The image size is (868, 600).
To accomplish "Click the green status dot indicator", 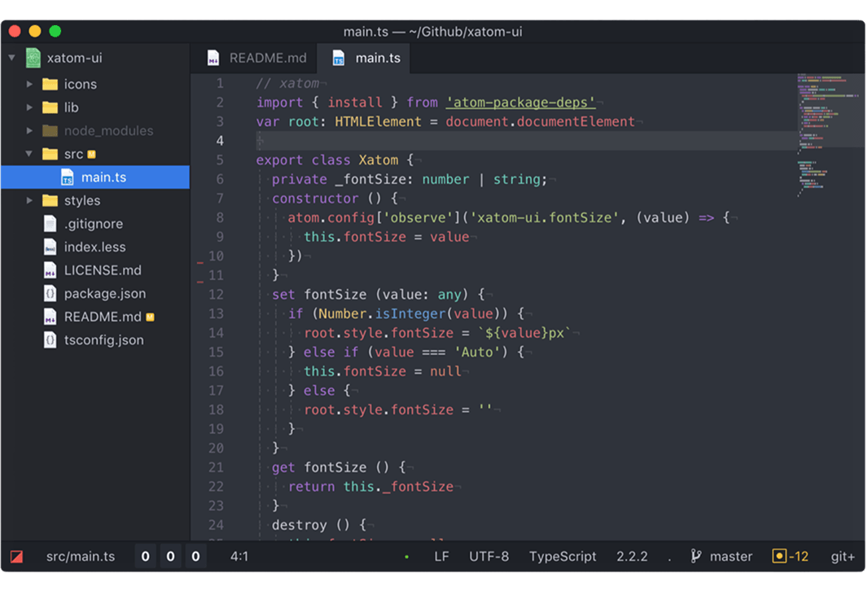I will coord(407,557).
